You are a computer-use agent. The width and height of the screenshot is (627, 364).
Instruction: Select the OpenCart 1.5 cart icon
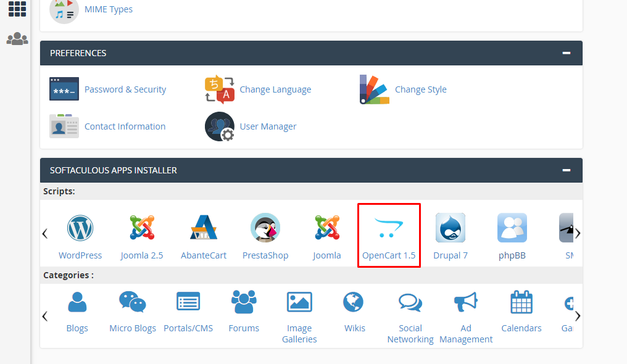coord(389,228)
